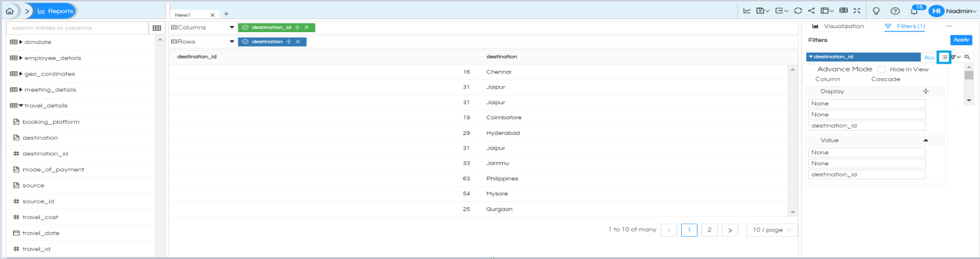Viewport: 980px width, 259px height.
Task: Click the list settings icon beside ALL
Action: pos(944,57)
